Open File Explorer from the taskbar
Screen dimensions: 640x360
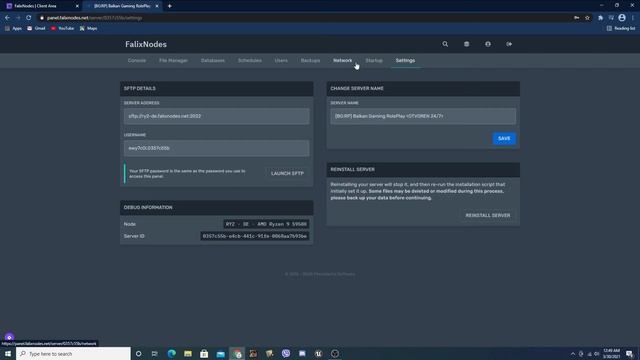(188, 353)
